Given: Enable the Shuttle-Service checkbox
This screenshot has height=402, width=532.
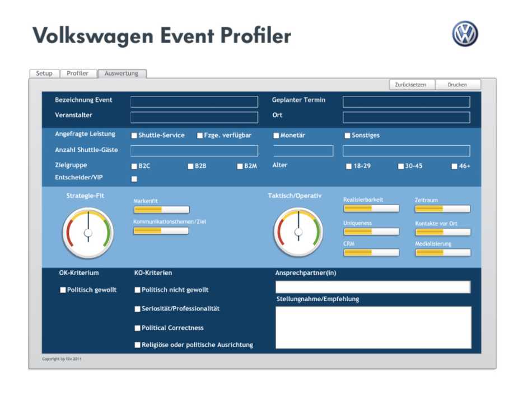Looking at the screenshot, I should (134, 136).
